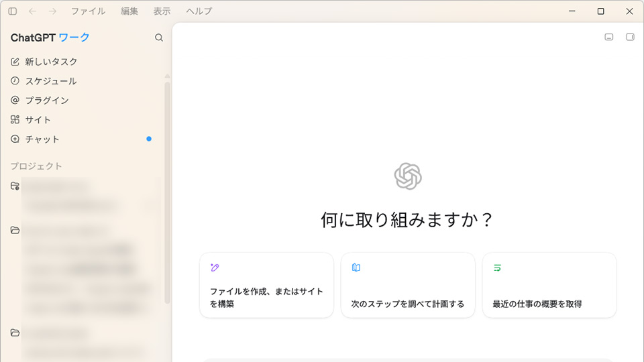Viewport: 644px width, 362px height.
Task: Click the ChatGPT ワーク title
Action: [x=50, y=38]
